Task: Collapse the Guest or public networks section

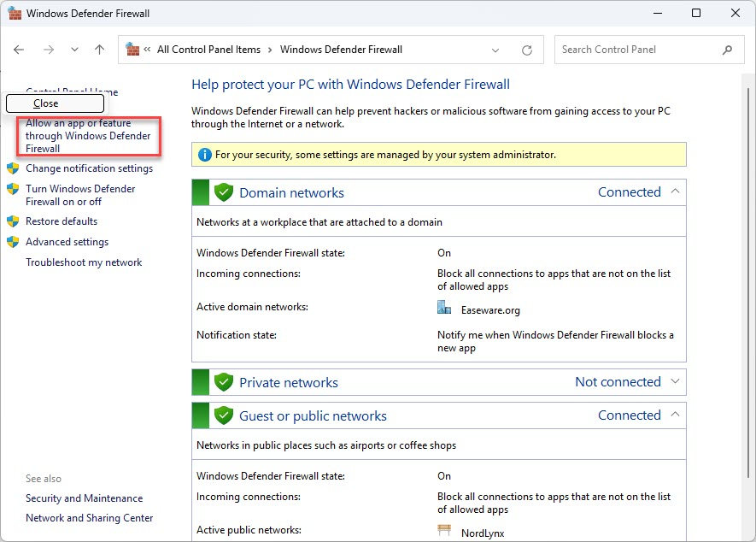Action: 676,415
